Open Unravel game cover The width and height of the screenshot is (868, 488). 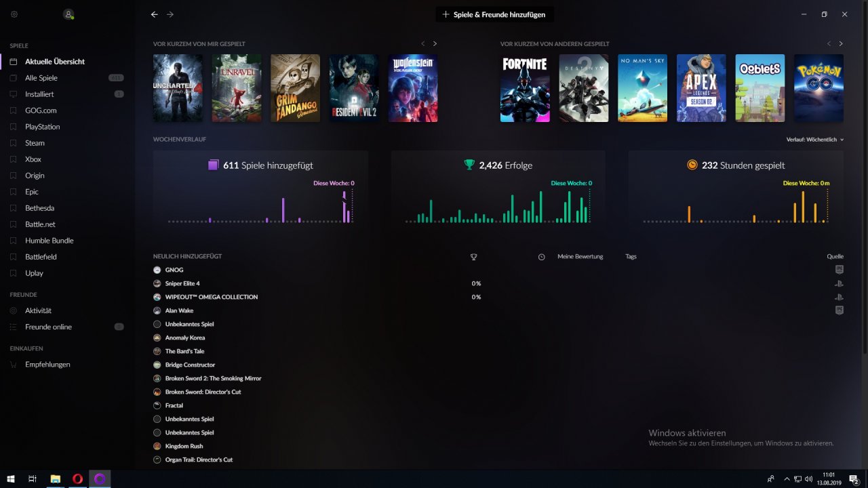[x=237, y=88]
